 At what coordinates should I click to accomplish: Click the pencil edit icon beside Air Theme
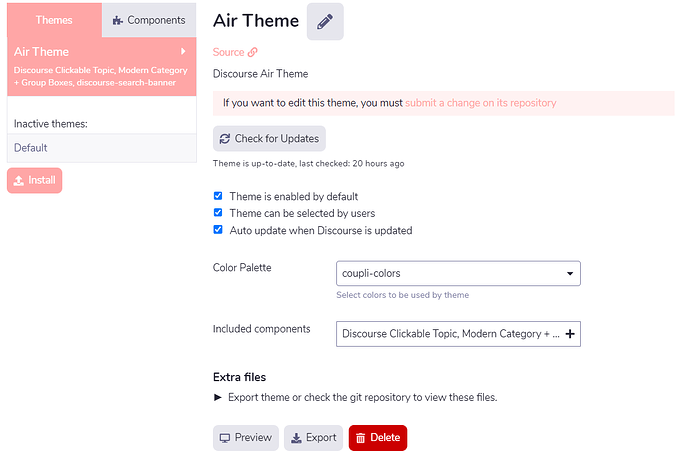[324, 22]
